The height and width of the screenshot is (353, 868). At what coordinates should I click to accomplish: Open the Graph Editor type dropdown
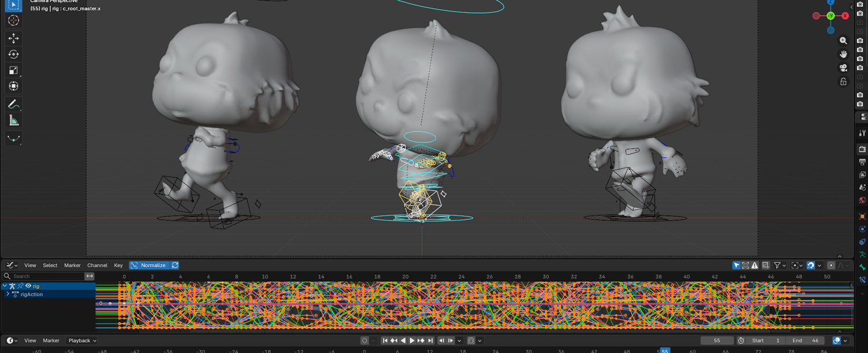click(x=11, y=266)
